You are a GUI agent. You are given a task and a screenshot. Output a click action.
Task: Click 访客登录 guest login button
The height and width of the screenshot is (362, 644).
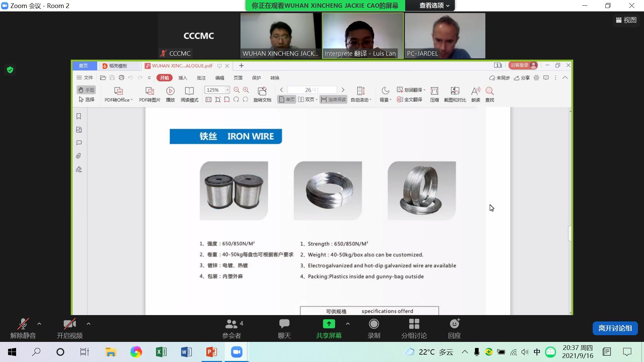[x=523, y=65]
